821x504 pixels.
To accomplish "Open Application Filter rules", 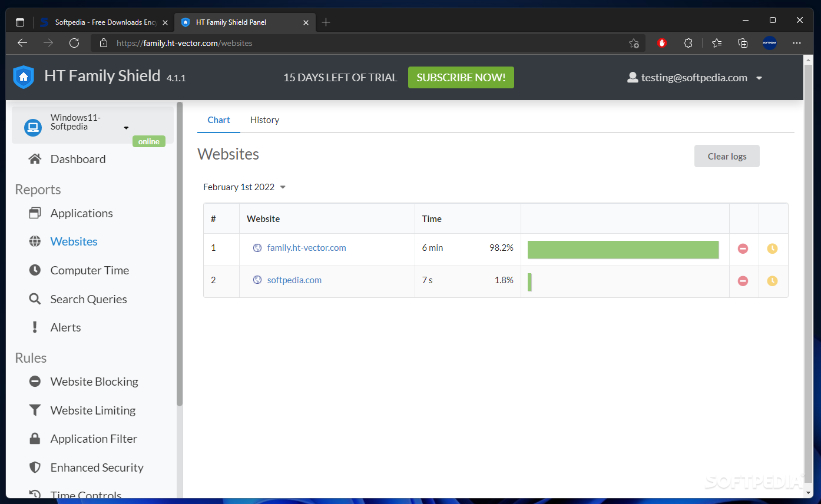I will (x=94, y=439).
